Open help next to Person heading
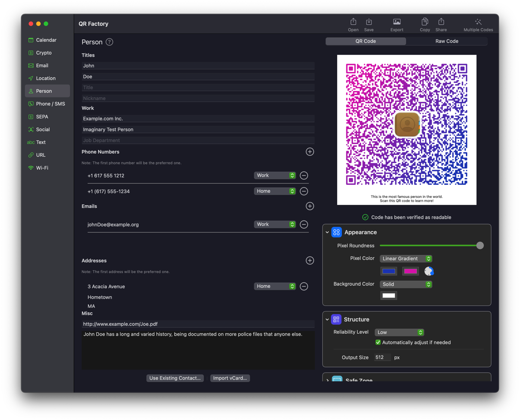 click(x=109, y=42)
